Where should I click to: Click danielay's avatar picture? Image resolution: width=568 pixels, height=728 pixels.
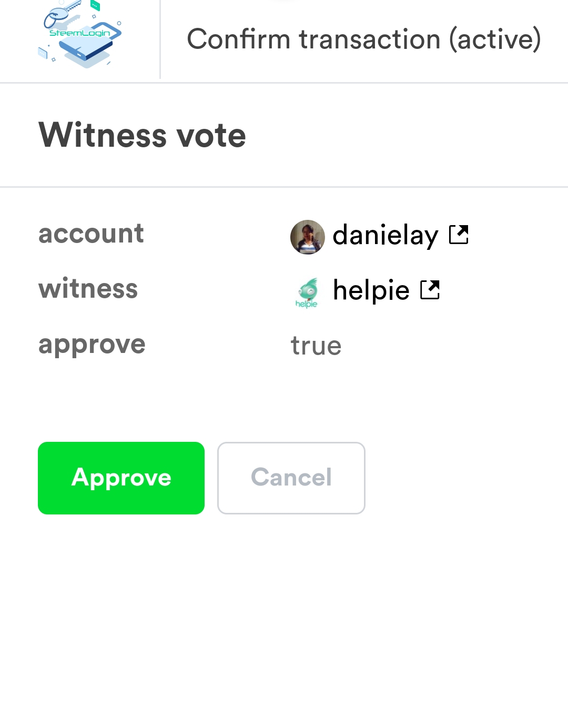click(x=307, y=237)
